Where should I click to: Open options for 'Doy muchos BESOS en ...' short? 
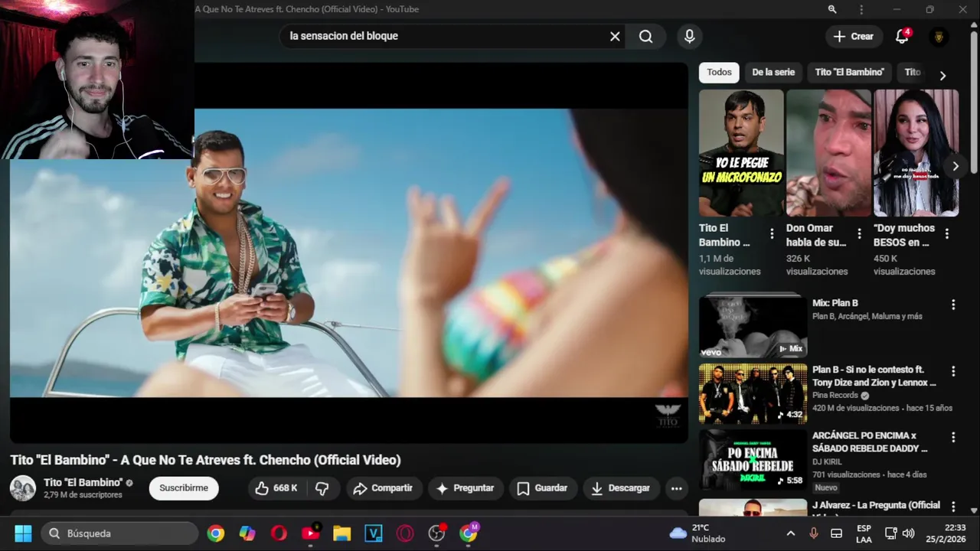tap(947, 233)
